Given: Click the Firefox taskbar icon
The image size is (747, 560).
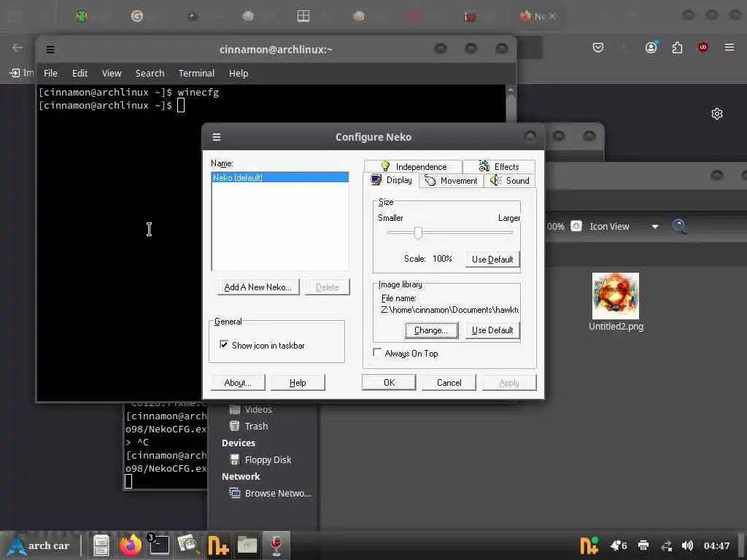Looking at the screenshot, I should click(130, 545).
